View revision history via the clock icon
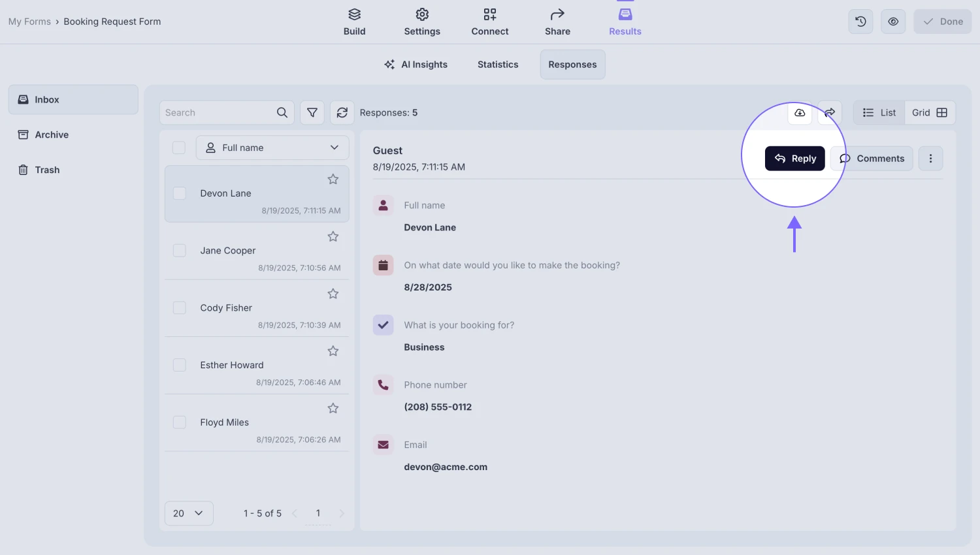Screen dimensions: 980x555 pos(860,21)
